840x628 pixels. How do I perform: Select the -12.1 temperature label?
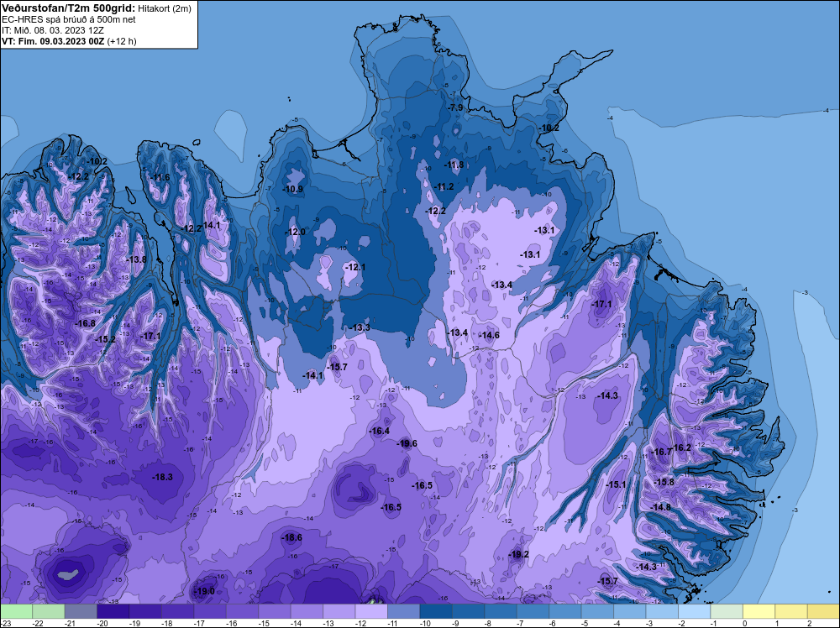[355, 267]
